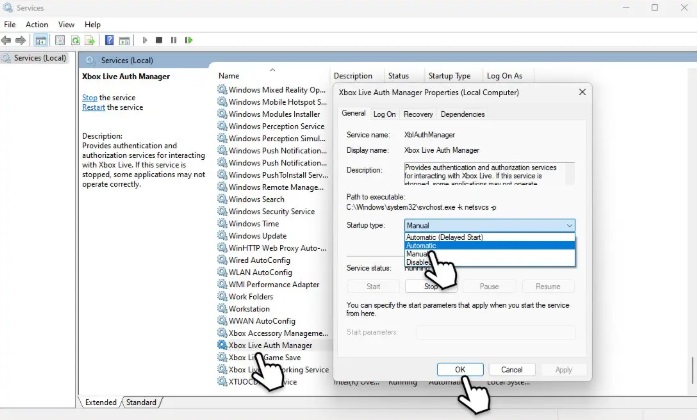Click gear icon of Windows Update service
This screenshot has width=697, height=420.
coord(222,235)
